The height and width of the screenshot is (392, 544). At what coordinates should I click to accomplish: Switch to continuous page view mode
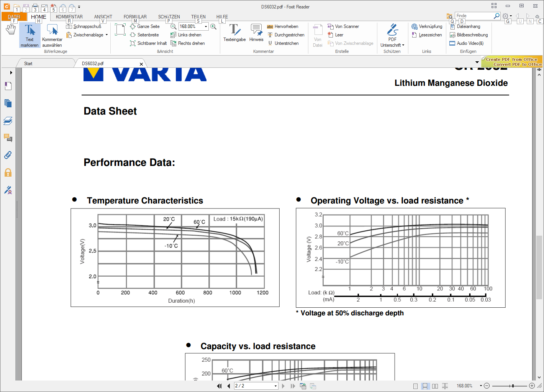425,386
